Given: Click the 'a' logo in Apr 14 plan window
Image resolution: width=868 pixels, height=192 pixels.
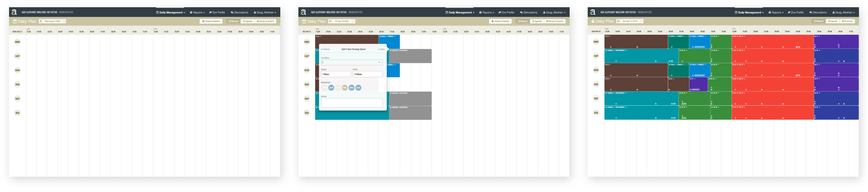Looking at the screenshot, I should coord(593,12).
